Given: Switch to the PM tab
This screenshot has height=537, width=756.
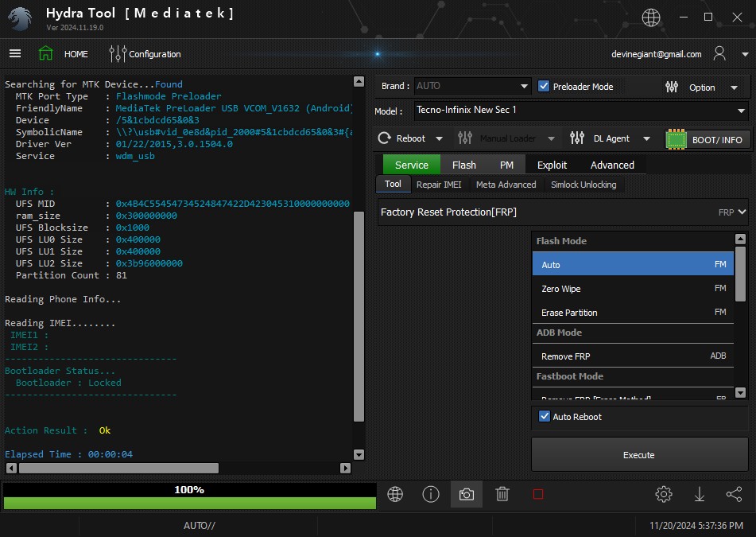Looking at the screenshot, I should [x=506, y=165].
